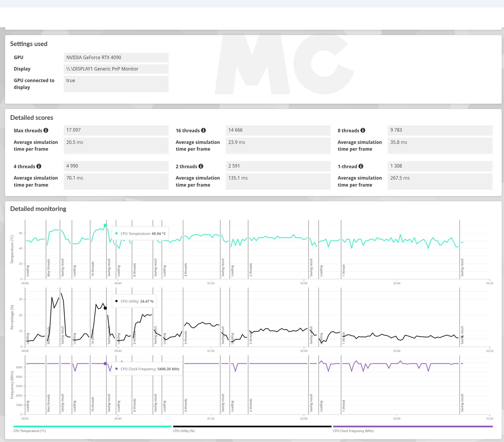
Task: Click the Display field showing Generic PnP Monitor
Action: [x=116, y=69]
